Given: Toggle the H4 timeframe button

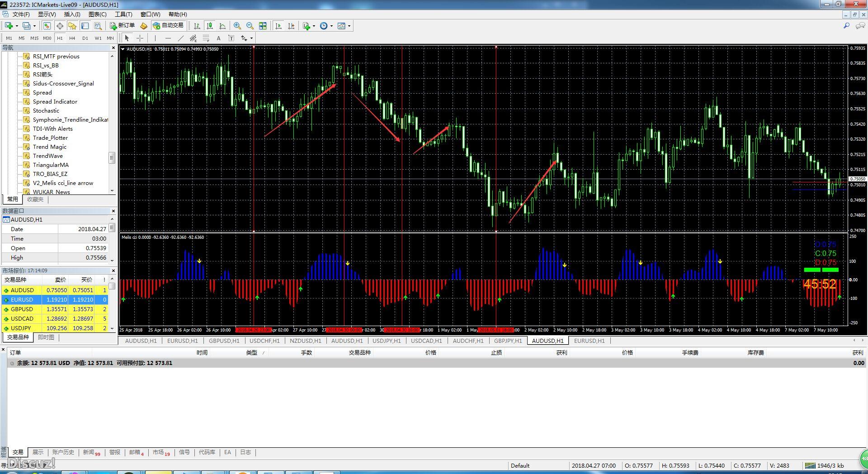Looking at the screenshot, I should 72,38.
